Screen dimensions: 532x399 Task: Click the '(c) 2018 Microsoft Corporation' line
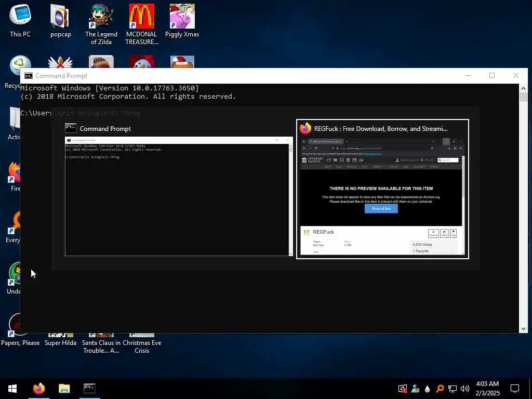(128, 96)
